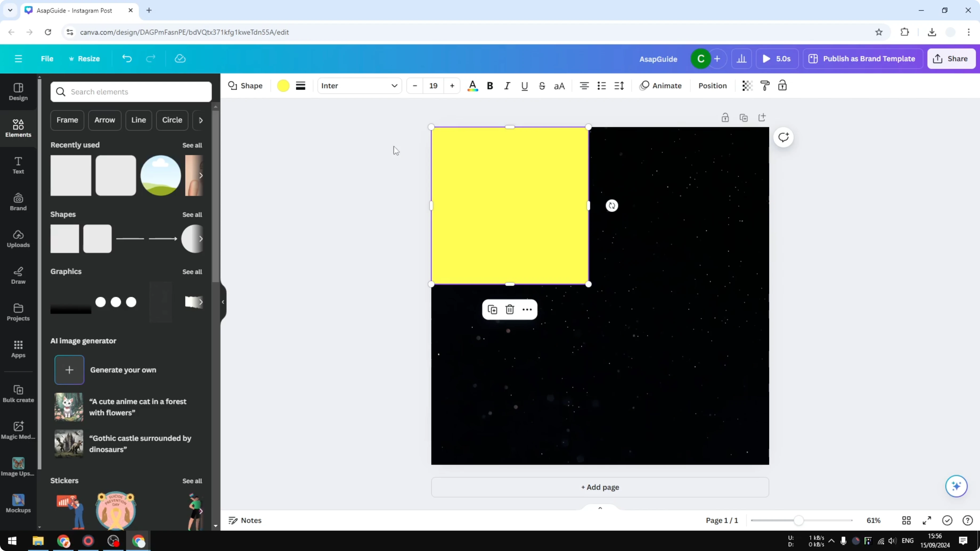Expand the Inter font dropdown
Viewport: 980px width, 551px height.
click(x=360, y=85)
